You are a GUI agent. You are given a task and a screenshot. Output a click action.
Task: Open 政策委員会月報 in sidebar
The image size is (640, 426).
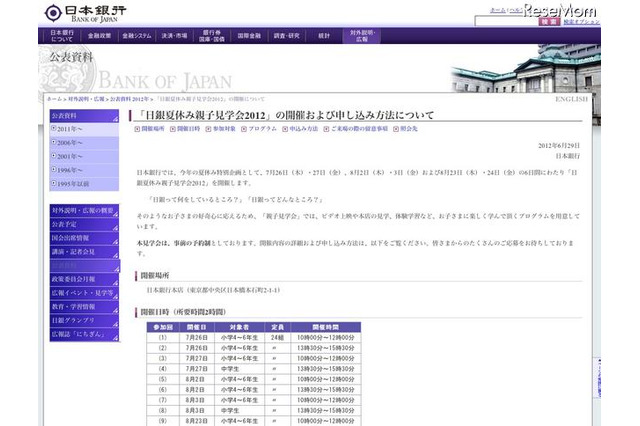(84, 279)
